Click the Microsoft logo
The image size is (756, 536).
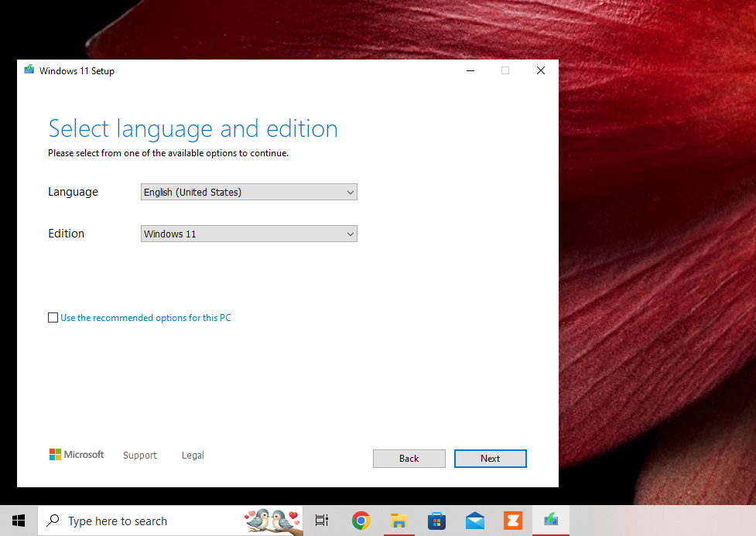coord(77,455)
